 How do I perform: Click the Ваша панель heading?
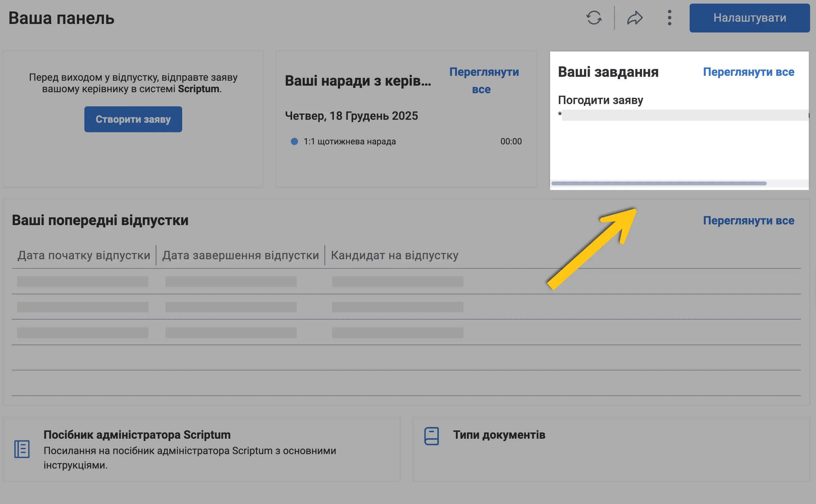61,18
